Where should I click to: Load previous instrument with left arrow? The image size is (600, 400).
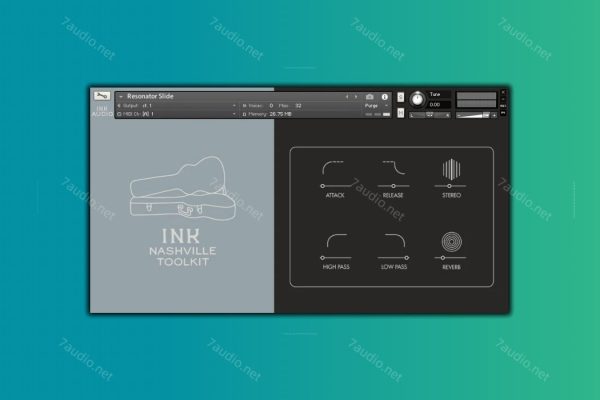click(347, 97)
